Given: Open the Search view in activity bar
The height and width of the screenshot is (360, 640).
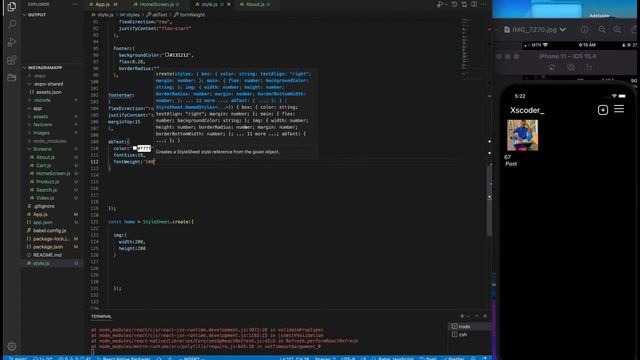Looking at the screenshot, I should click(12, 24).
